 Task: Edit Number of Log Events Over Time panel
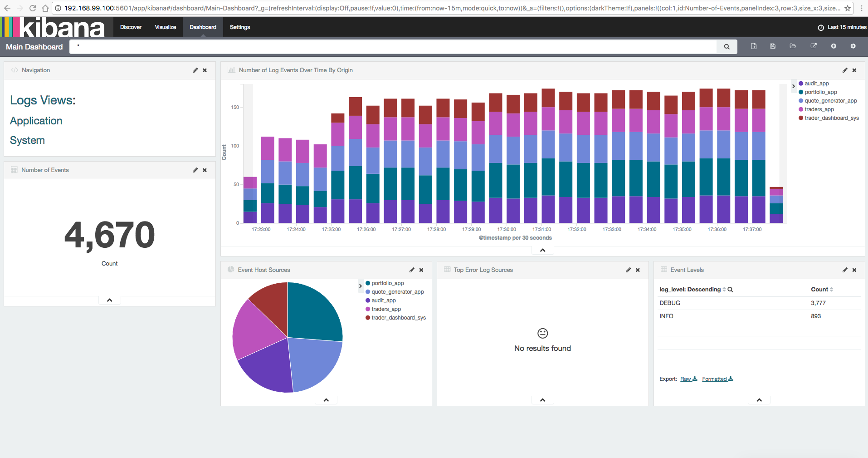pyautogui.click(x=845, y=70)
